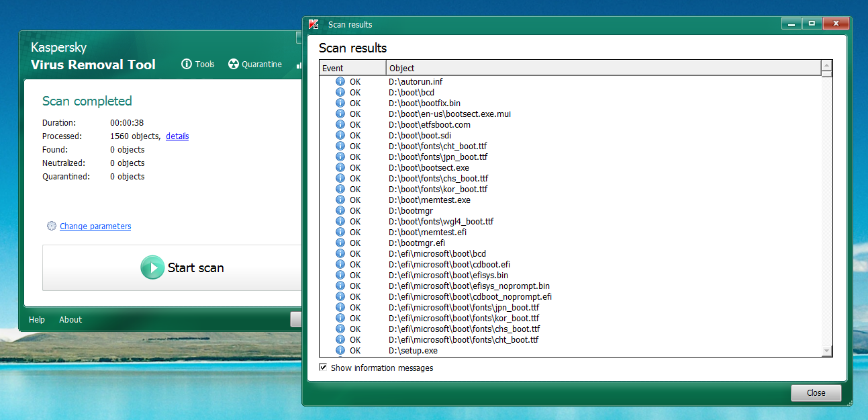Select row D:\efi\microsoft\boot\fonts\kor_boot.ttf

[x=571, y=318]
